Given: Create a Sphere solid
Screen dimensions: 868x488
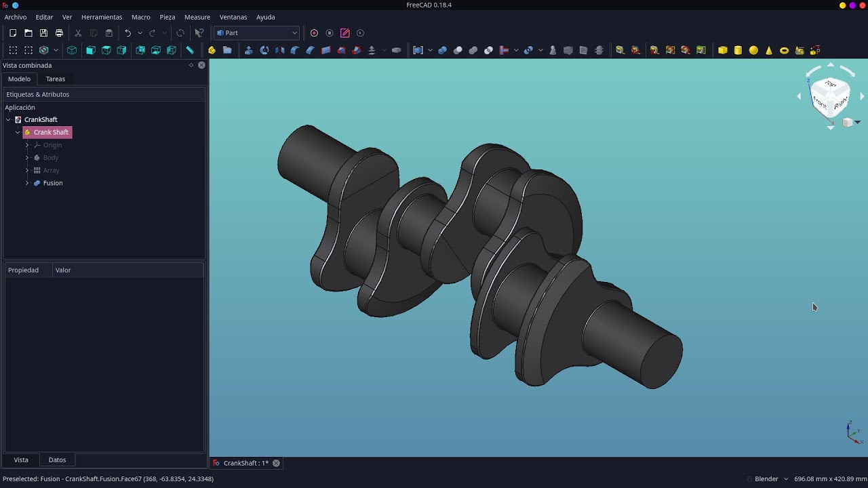Looking at the screenshot, I should pyautogui.click(x=753, y=50).
